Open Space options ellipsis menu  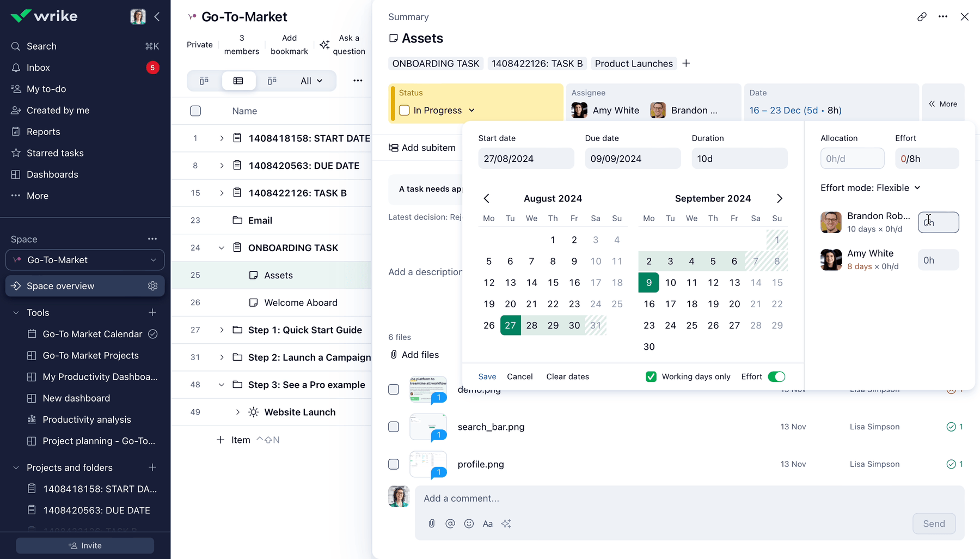152,239
